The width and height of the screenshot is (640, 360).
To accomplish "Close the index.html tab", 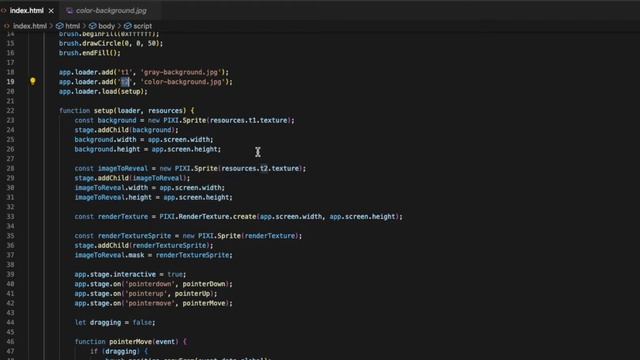I will point(51,11).
